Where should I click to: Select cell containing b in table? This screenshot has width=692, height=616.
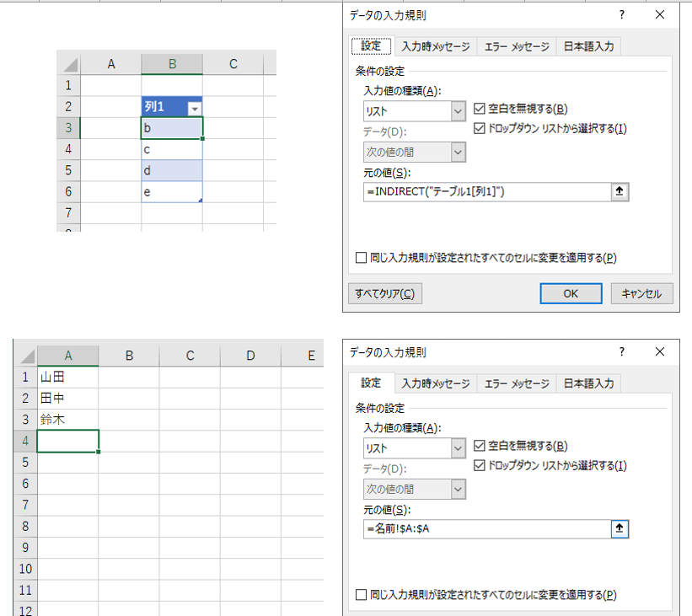[x=172, y=128]
